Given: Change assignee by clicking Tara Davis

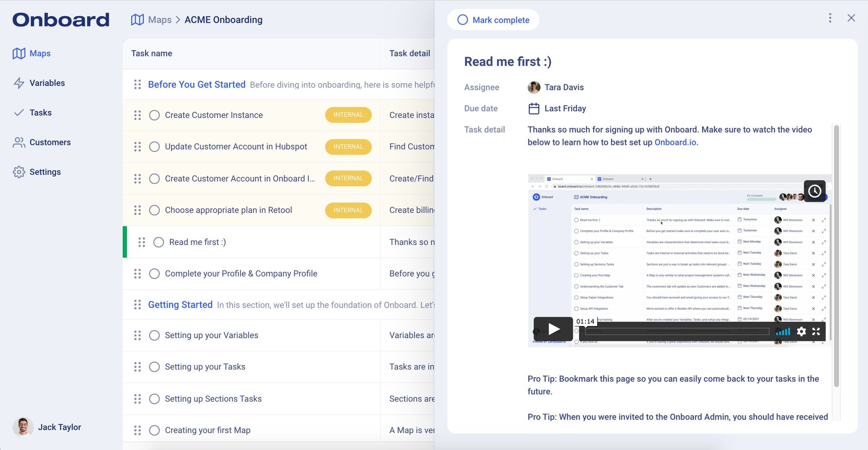Looking at the screenshot, I should 564,87.
